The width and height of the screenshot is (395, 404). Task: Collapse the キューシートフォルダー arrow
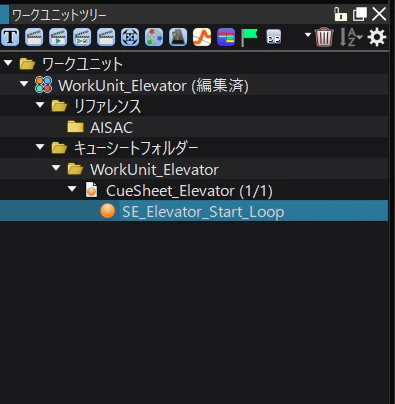click(40, 147)
